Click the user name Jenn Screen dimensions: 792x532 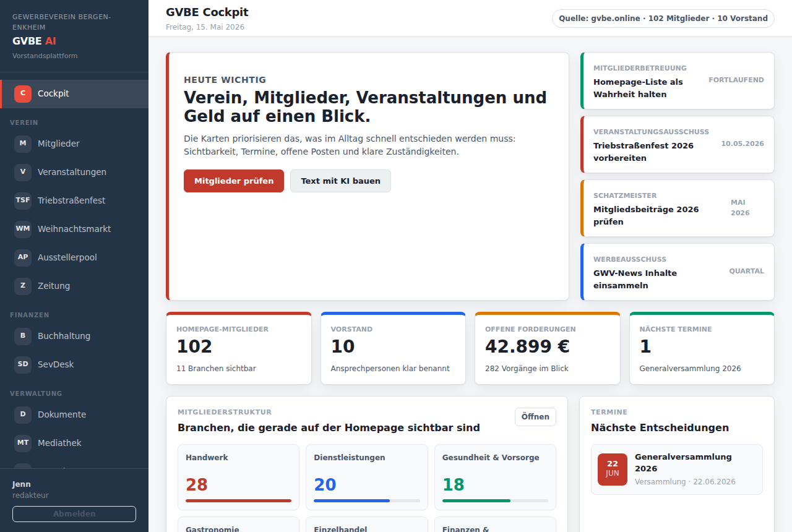click(22, 484)
